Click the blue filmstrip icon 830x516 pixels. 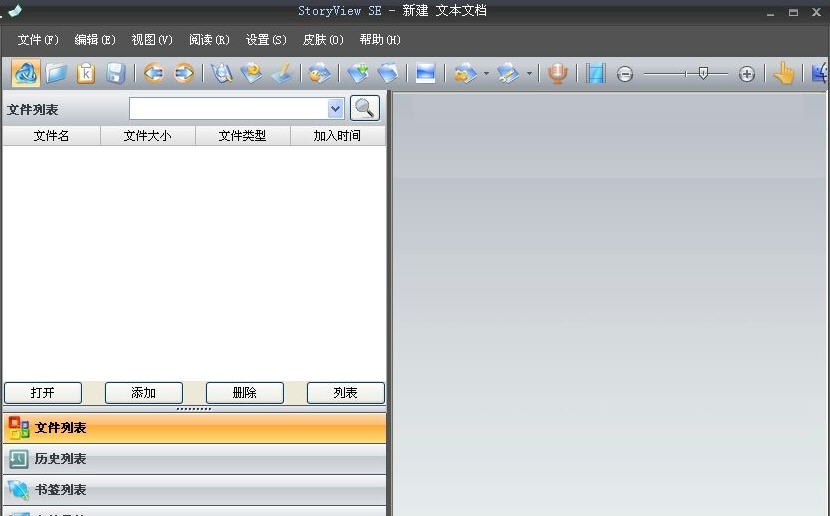(596, 74)
